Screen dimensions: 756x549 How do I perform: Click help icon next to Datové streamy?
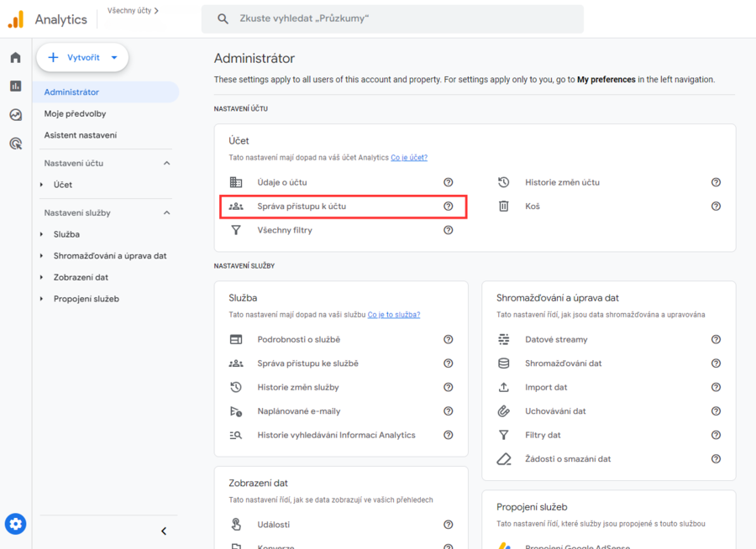tap(716, 340)
